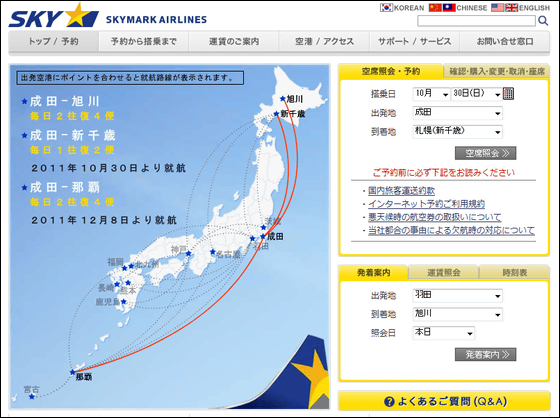
Task: Open the インターネット予約ご利用規約 link
Action: coord(426,204)
